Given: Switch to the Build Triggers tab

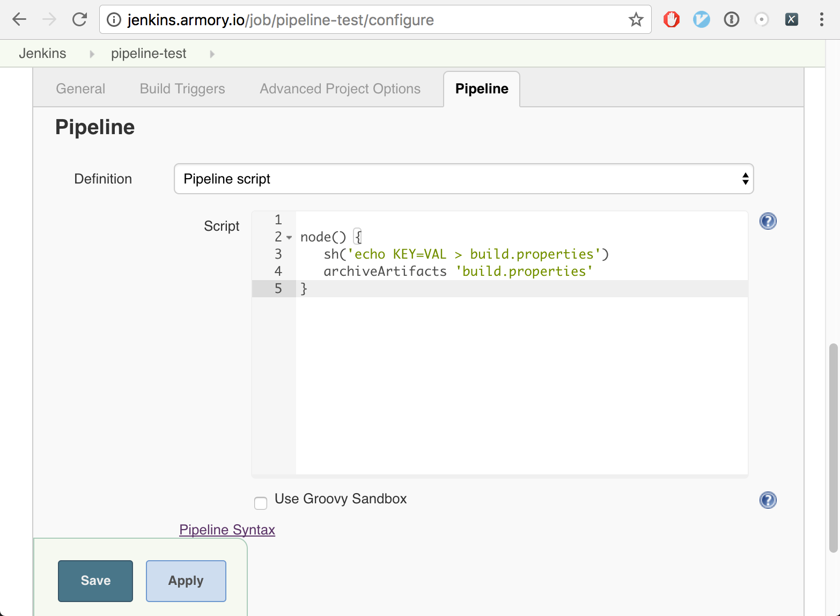Looking at the screenshot, I should click(182, 89).
